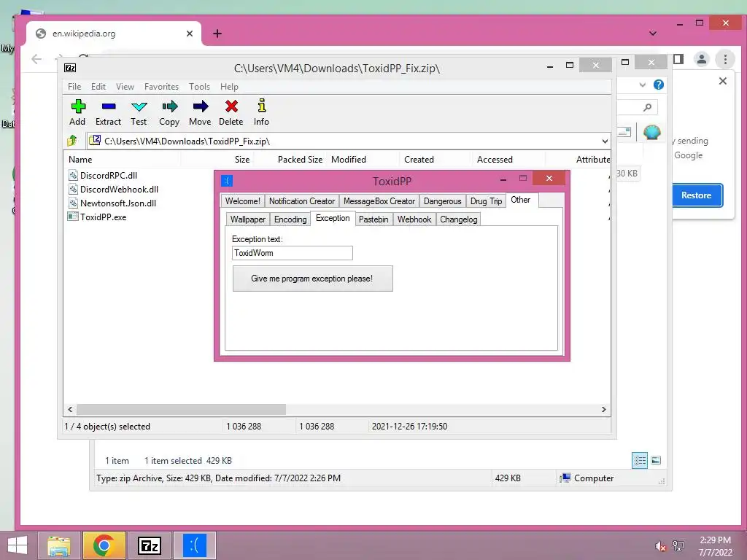The image size is (747, 560).
Task: Select the Webhook sub-tab
Action: point(414,219)
